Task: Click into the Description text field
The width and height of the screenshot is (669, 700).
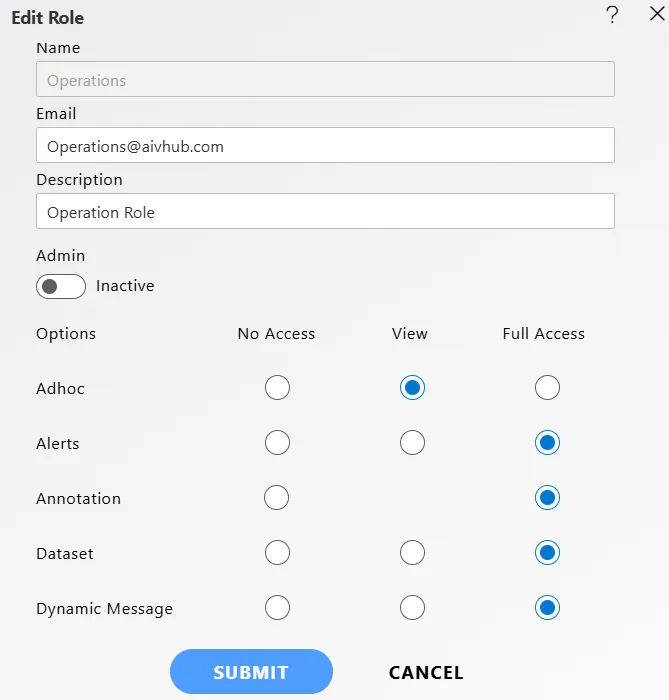Action: (325, 211)
